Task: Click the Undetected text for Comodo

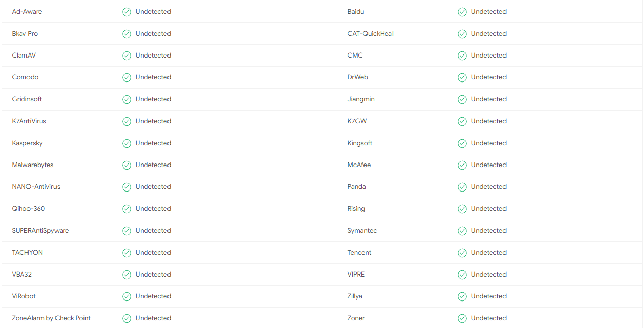Action: click(153, 77)
